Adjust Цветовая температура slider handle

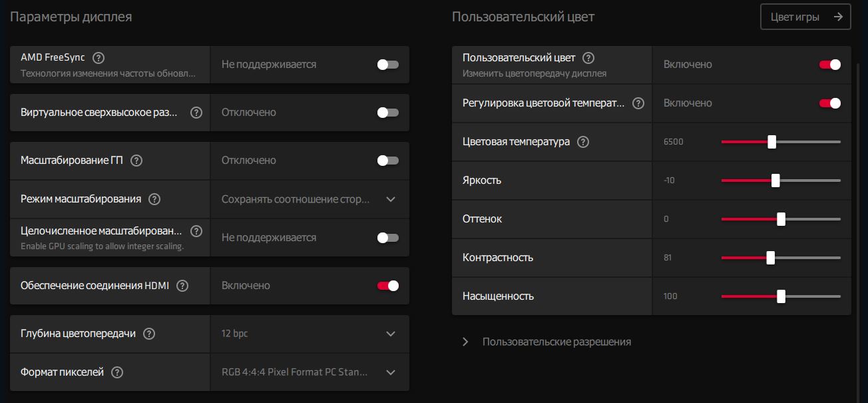click(x=771, y=142)
